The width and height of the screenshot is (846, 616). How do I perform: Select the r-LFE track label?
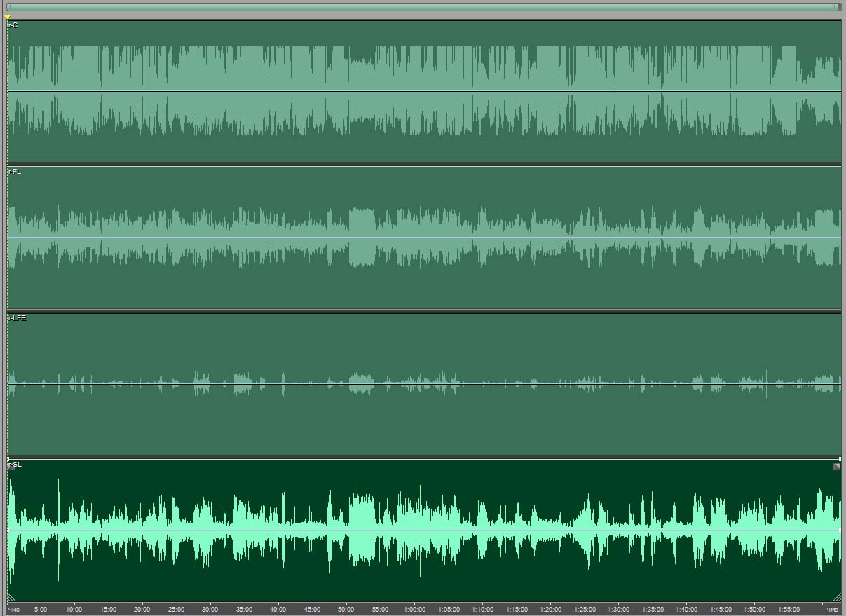pos(16,318)
